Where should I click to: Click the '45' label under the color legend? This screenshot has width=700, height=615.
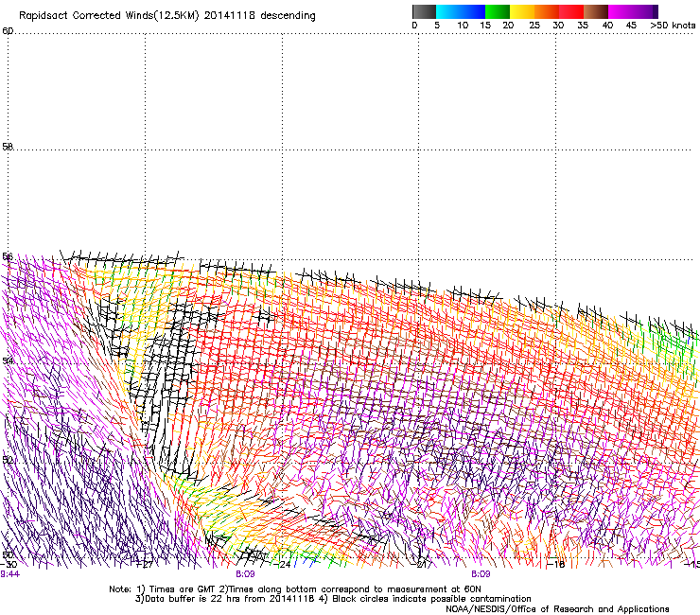point(631,26)
